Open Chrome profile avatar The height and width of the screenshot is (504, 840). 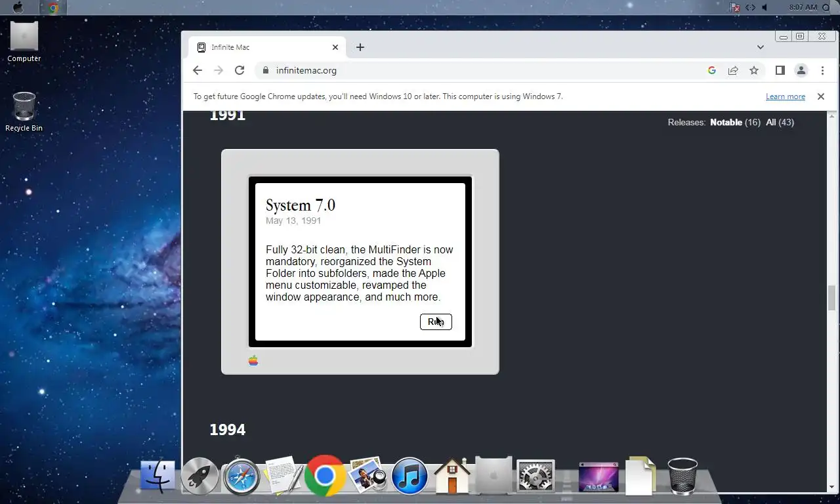(801, 70)
